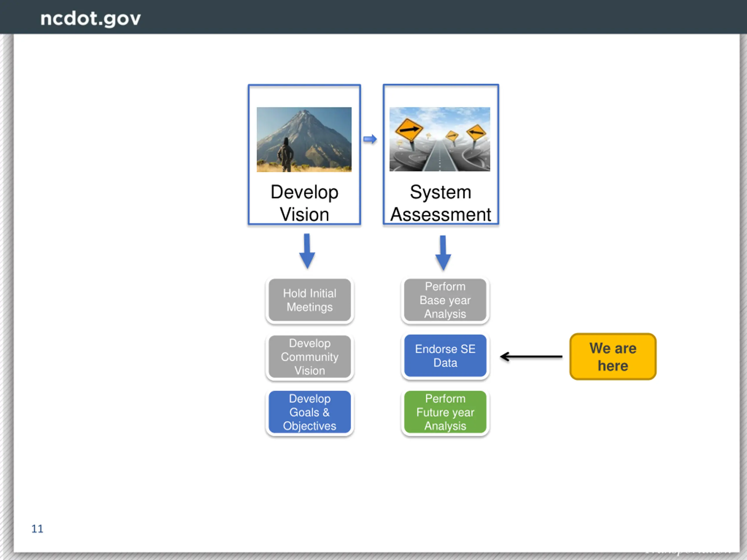Select the Develop Community Vision box
This screenshot has width=747, height=560.
pos(310,357)
